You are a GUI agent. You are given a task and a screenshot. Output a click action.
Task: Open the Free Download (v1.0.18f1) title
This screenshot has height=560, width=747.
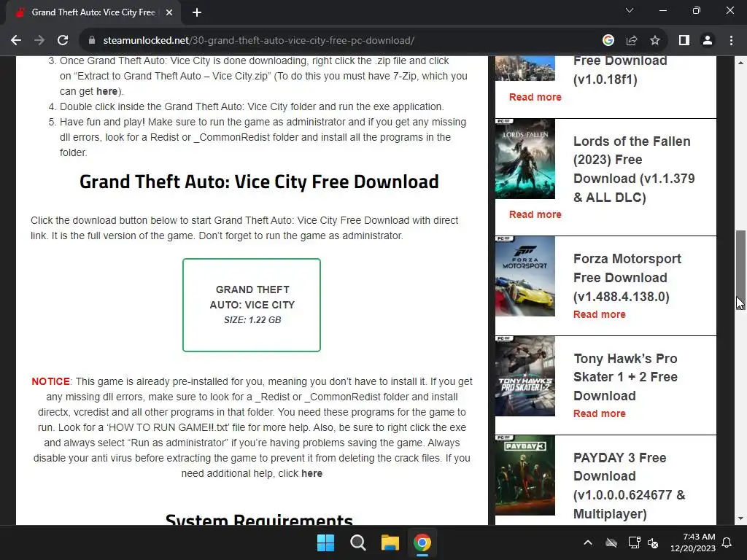point(620,70)
